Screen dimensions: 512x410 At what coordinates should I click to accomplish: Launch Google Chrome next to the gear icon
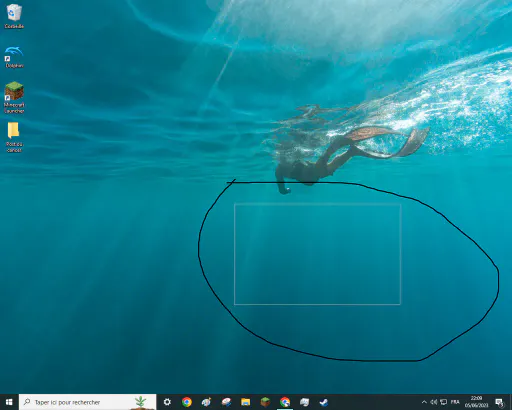coord(187,402)
